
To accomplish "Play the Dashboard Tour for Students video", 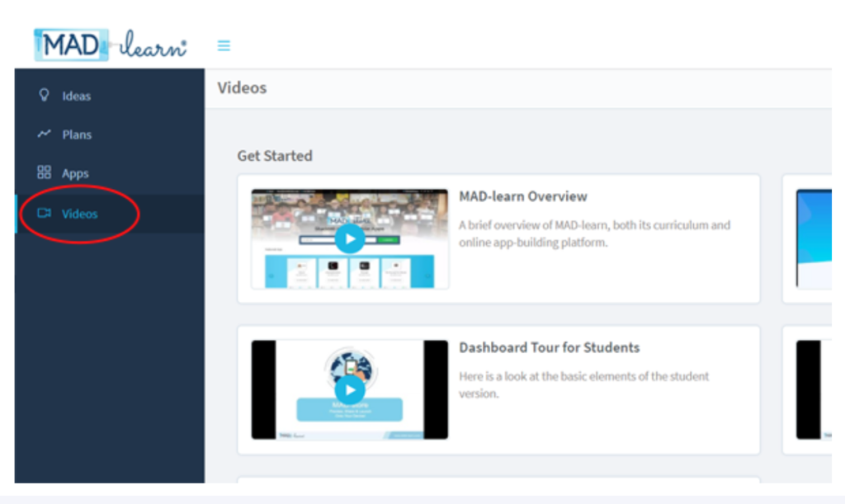I will [350, 389].
